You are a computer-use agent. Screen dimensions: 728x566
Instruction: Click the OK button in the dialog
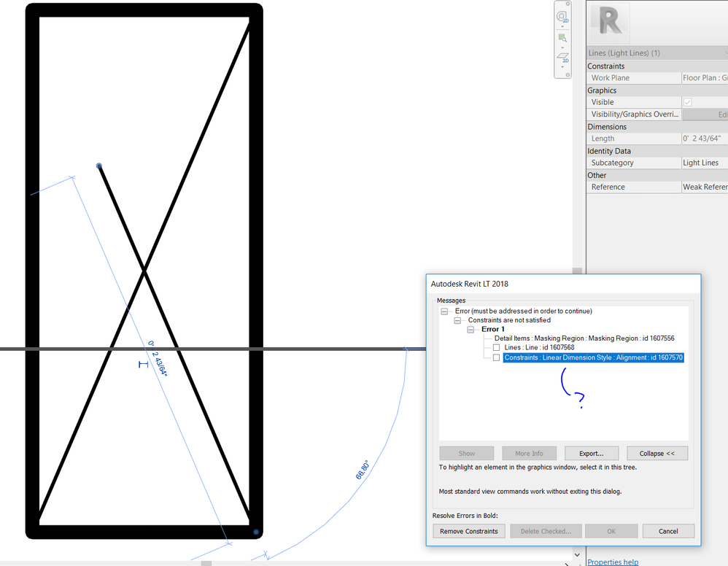coord(611,531)
